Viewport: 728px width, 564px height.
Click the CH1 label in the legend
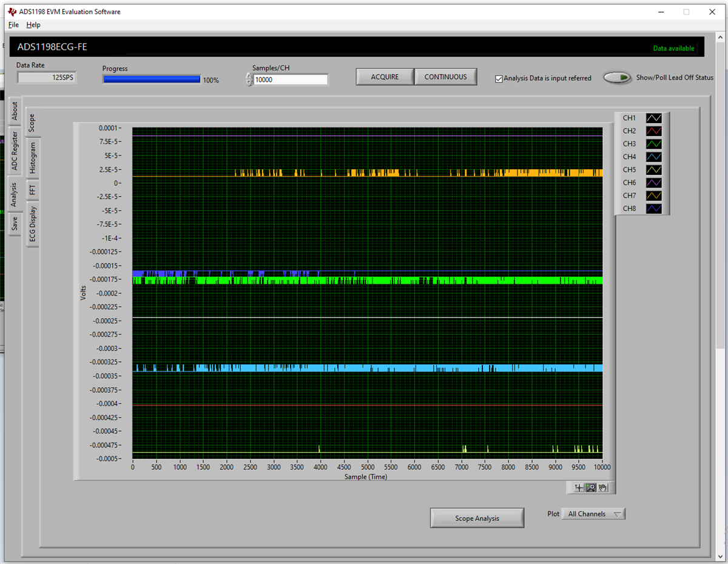pyautogui.click(x=629, y=118)
